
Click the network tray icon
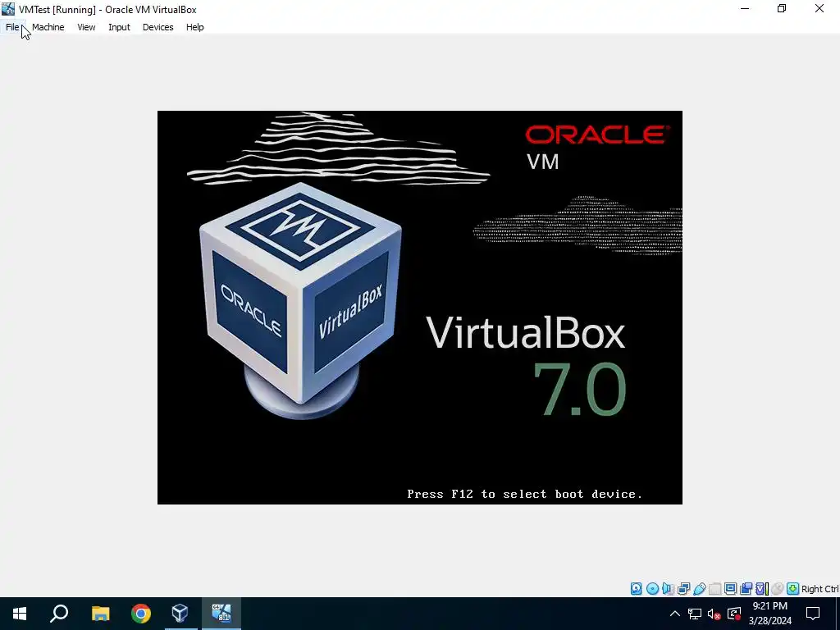point(695,614)
